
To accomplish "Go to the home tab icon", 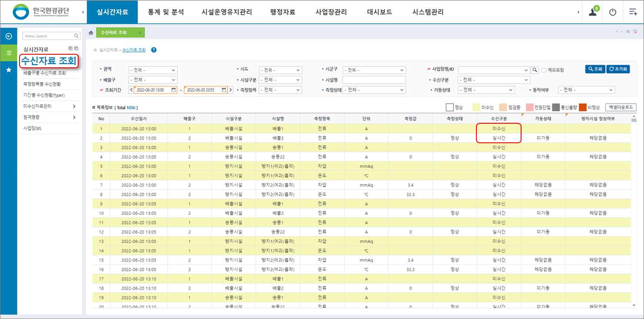I will click(91, 33).
